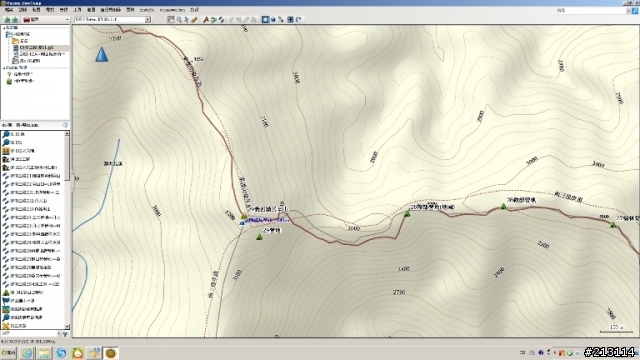640x360 pixels.
Task: Select the Zoom magnifier tool in toolbar
Action: 179,19
